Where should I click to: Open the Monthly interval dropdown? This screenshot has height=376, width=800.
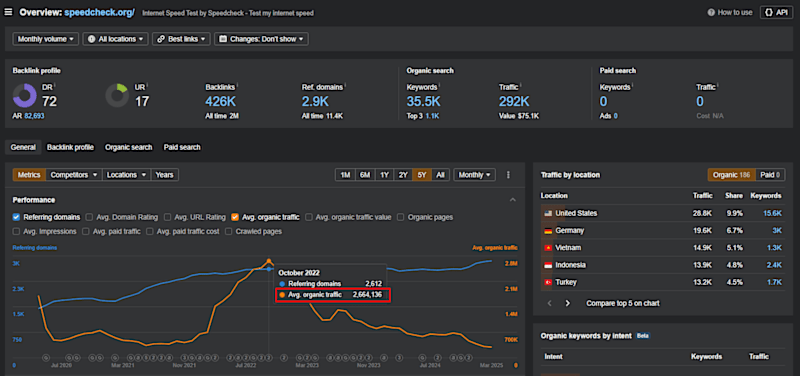coord(474,174)
